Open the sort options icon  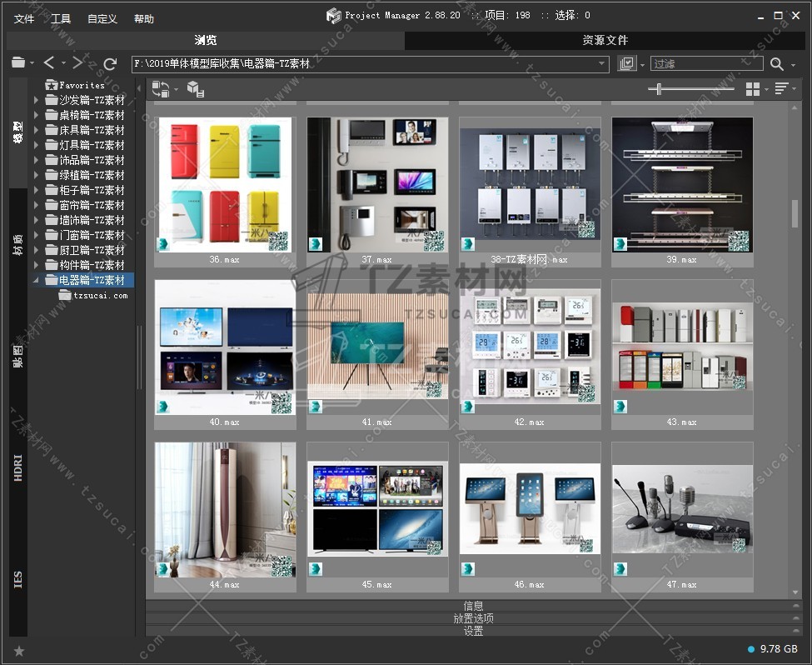coord(781,89)
